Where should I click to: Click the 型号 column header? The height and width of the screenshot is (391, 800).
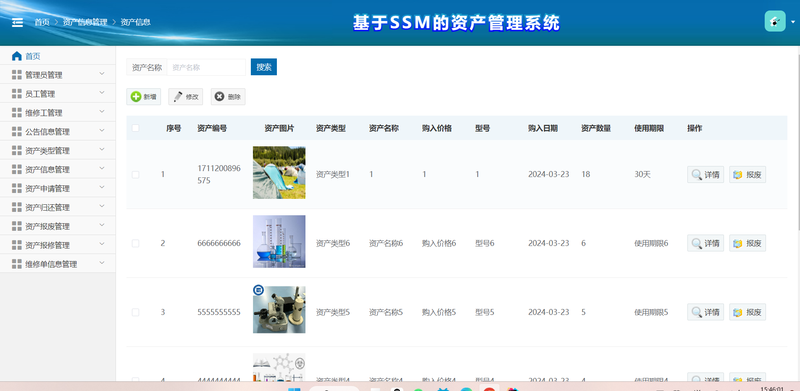pyautogui.click(x=482, y=129)
